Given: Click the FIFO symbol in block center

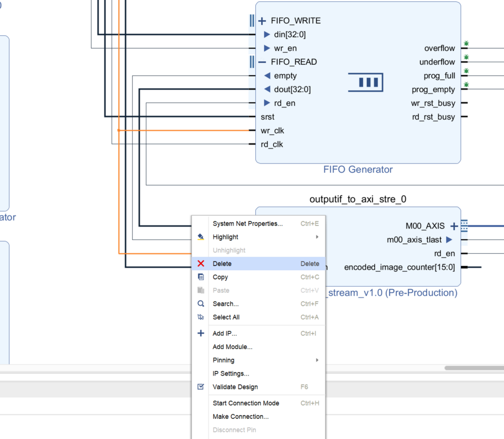Looking at the screenshot, I should [366, 82].
